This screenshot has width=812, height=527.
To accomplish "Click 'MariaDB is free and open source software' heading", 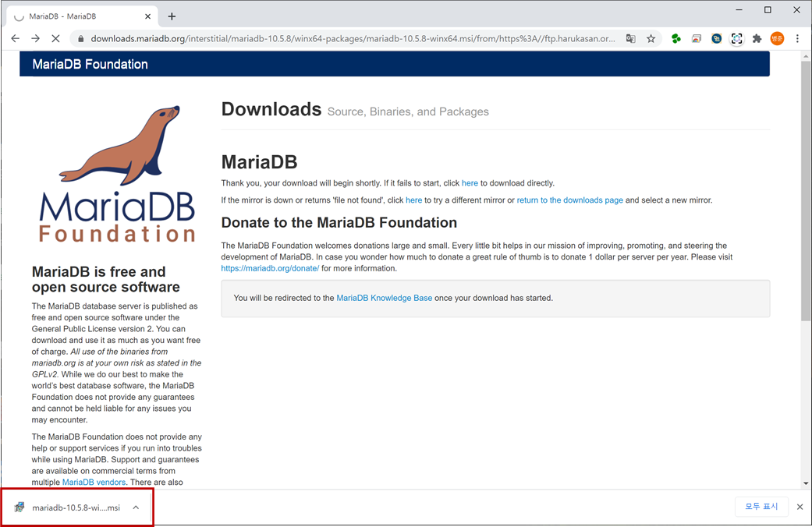I will click(105, 280).
